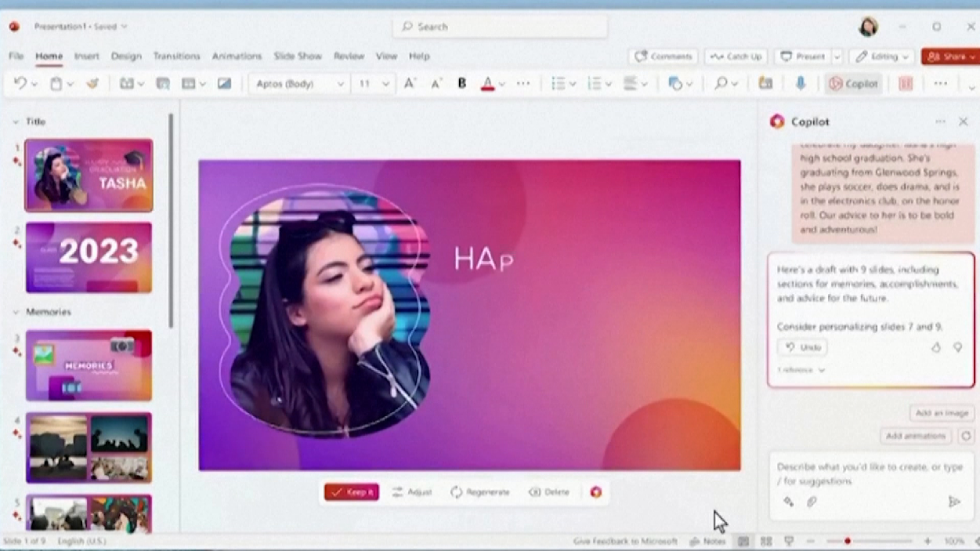
Task: Click the Increase Font Size icon
Action: click(x=410, y=84)
